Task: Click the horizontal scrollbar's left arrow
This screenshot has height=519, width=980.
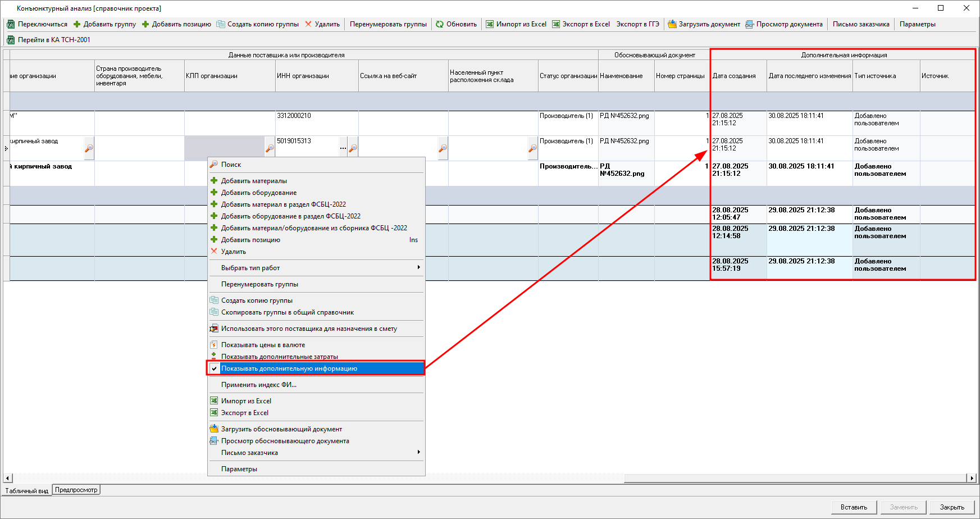Action: (7, 478)
